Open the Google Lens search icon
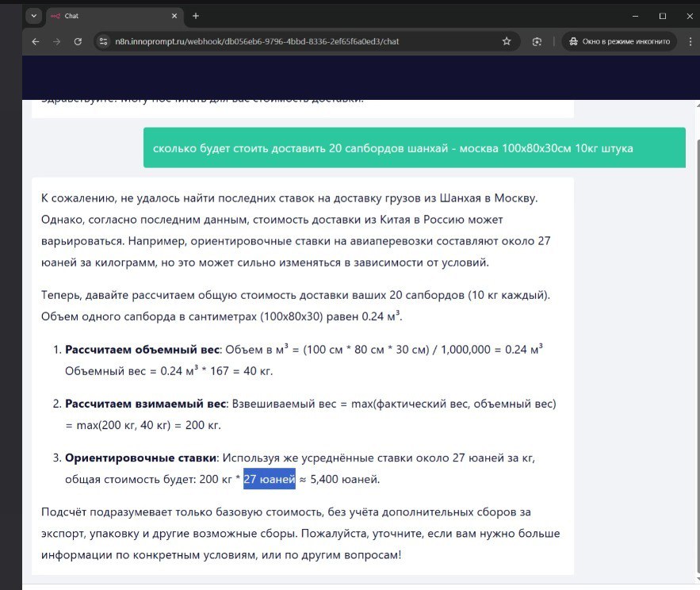Screen dimensions: 700x590 point(537,41)
